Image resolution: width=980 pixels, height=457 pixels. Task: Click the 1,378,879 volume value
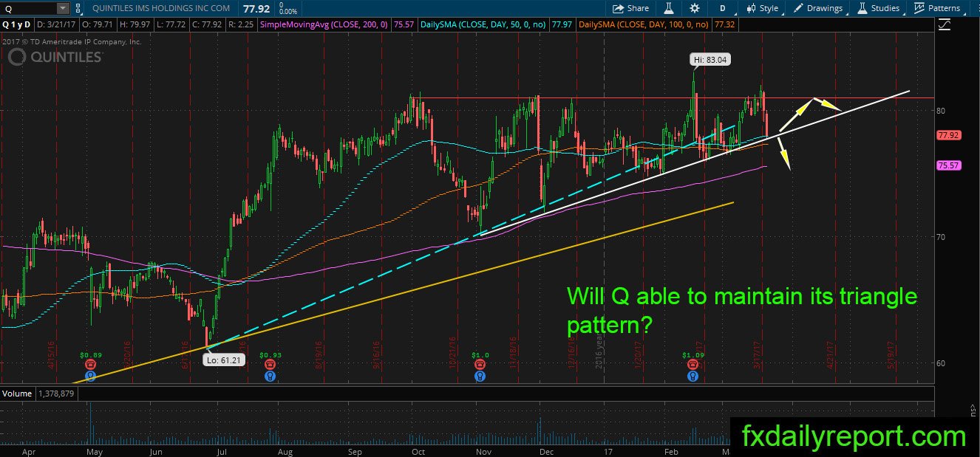(58, 395)
